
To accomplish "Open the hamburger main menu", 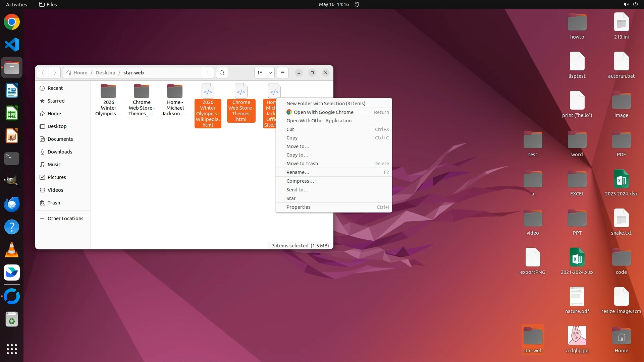I will pos(283,73).
